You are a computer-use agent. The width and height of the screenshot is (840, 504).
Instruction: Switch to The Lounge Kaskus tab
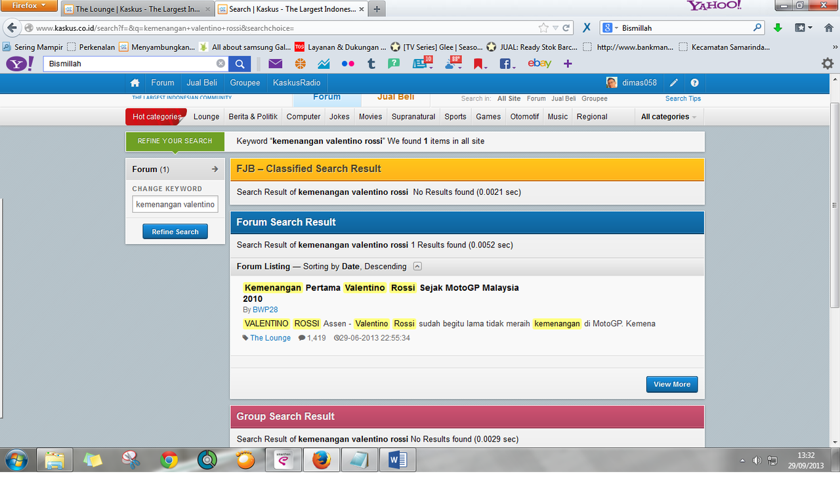[136, 9]
